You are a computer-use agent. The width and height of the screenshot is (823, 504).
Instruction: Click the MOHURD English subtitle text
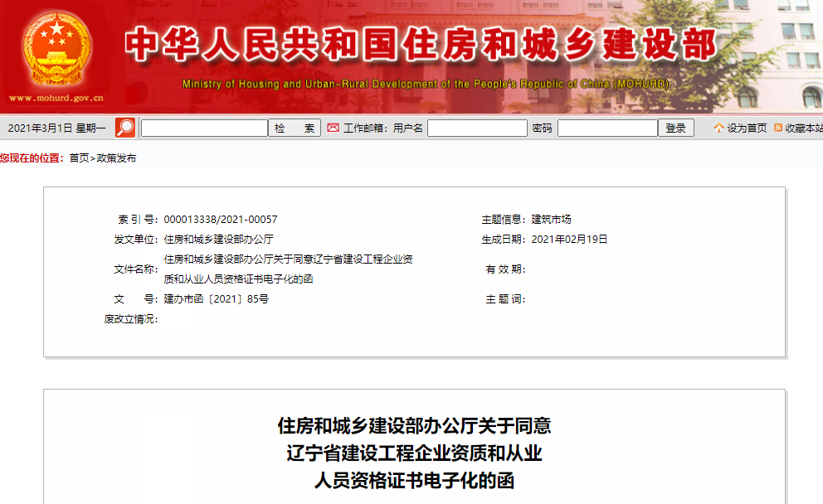coord(426,84)
